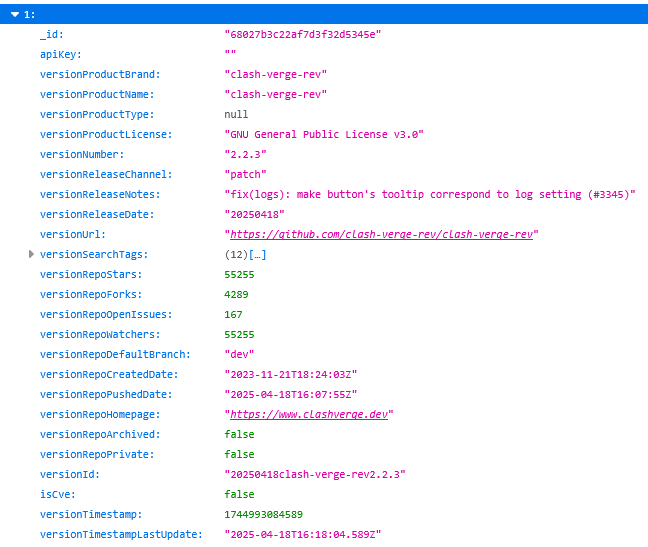This screenshot has width=648, height=547.
Task: Click the versionRepoHomepage key
Action: (100, 414)
